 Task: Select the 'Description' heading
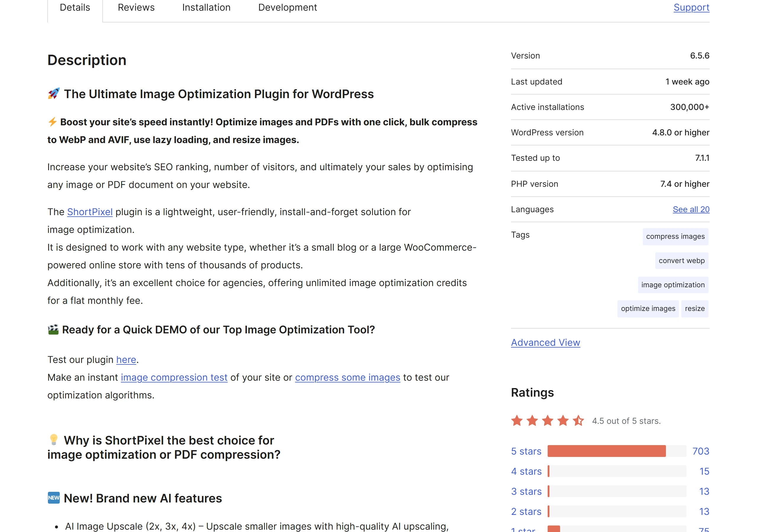point(87,60)
